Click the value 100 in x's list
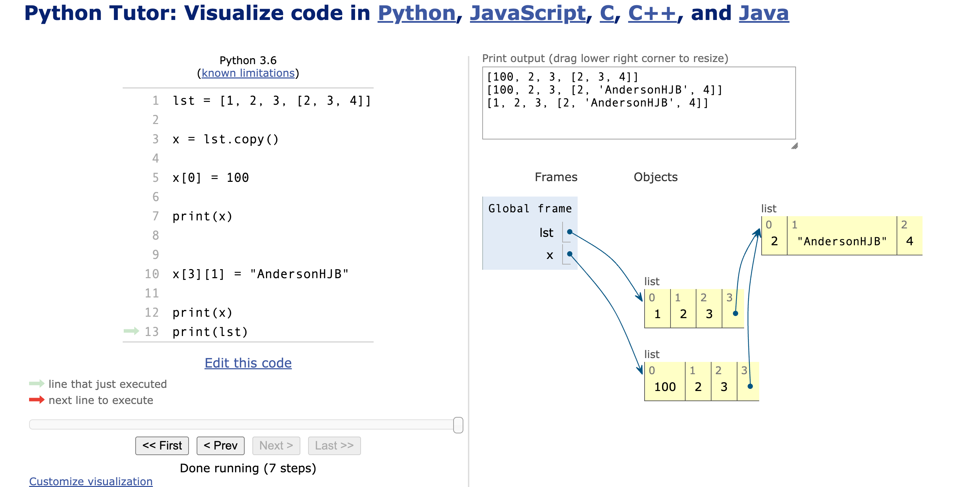 pyautogui.click(x=665, y=387)
